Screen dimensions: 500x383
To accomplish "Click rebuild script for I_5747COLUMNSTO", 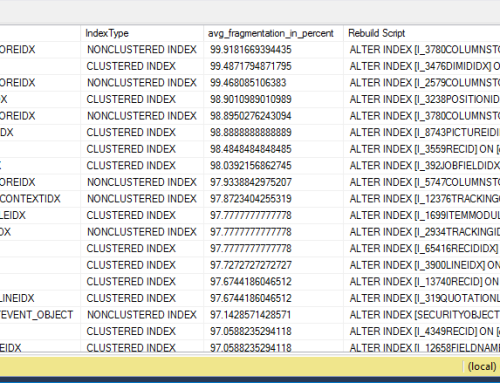I will (x=422, y=182).
